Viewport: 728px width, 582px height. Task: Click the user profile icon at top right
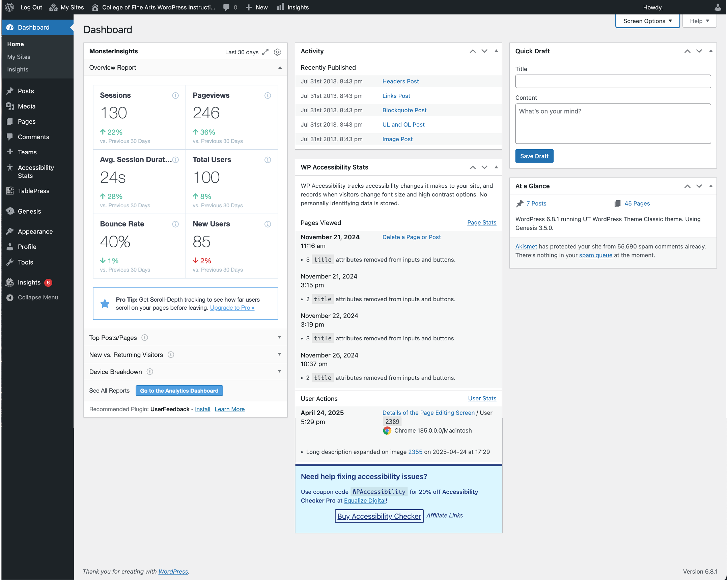pyautogui.click(x=718, y=7)
